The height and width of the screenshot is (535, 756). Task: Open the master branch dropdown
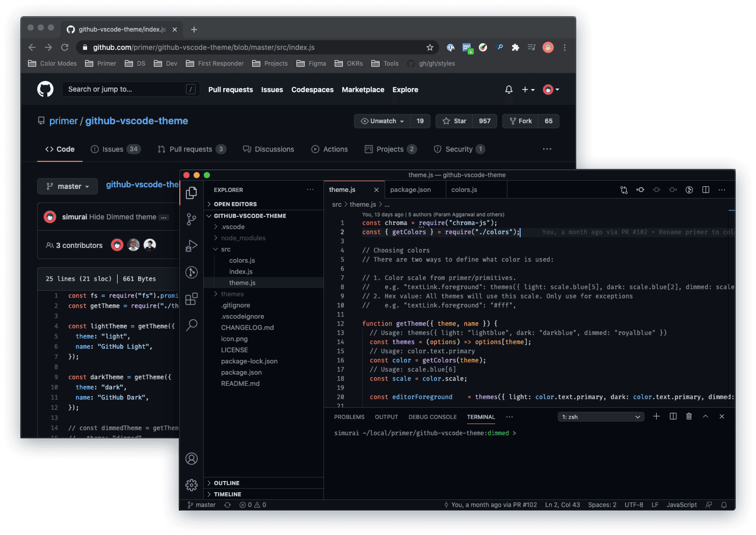click(67, 187)
